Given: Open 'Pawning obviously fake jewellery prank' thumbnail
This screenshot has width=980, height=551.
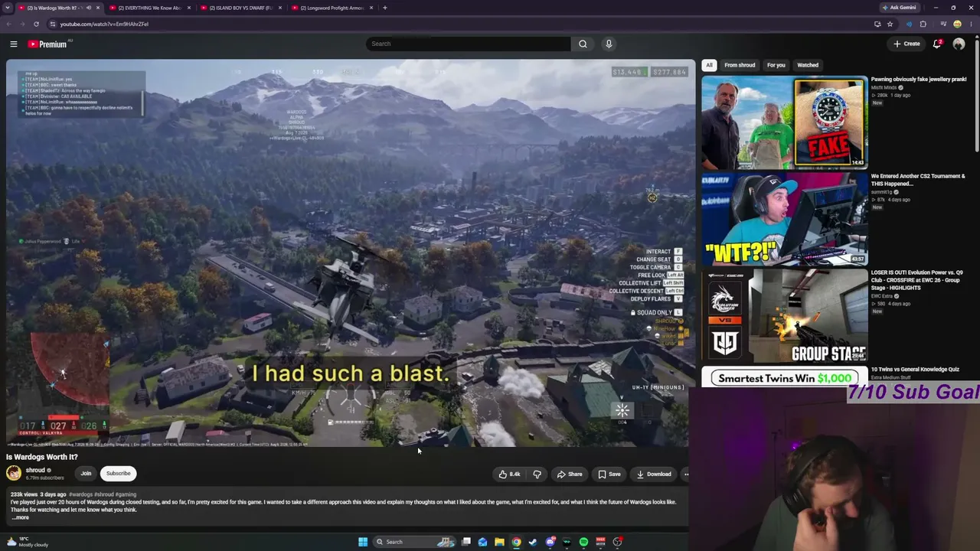Looking at the screenshot, I should (x=784, y=122).
